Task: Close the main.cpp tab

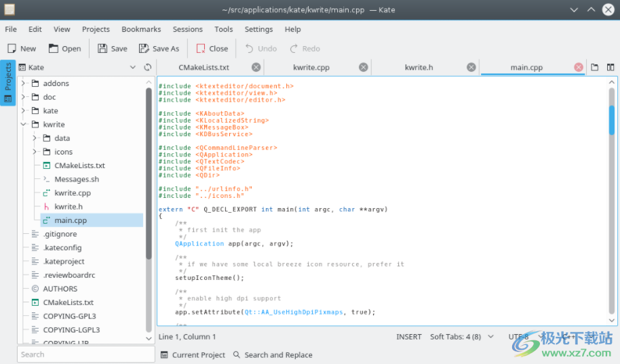Action: tap(579, 67)
